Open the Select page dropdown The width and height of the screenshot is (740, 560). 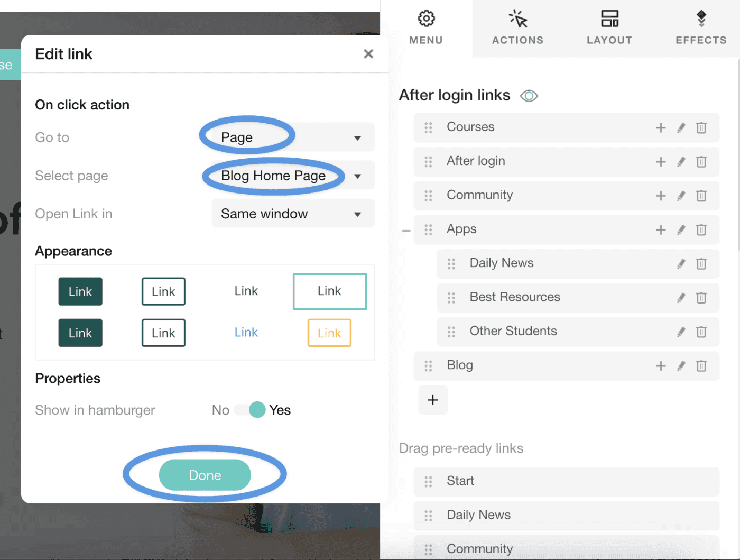[x=293, y=176]
